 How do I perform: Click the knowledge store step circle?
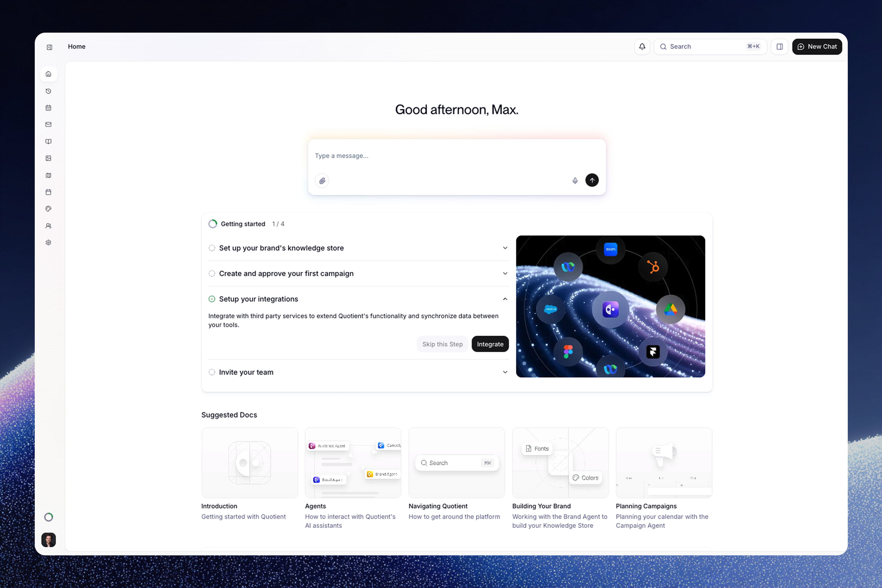click(x=212, y=248)
